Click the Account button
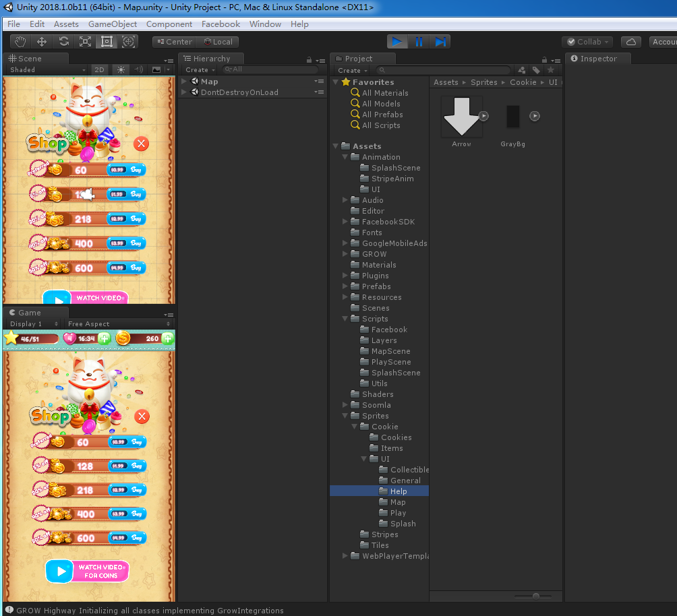Image resolution: width=677 pixels, height=616 pixels. 664,41
